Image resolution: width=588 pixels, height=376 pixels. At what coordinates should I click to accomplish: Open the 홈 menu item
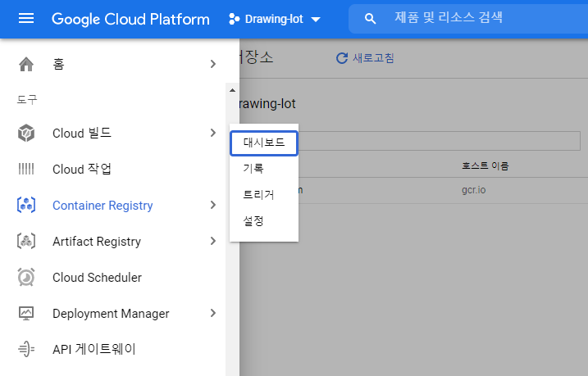coord(113,64)
